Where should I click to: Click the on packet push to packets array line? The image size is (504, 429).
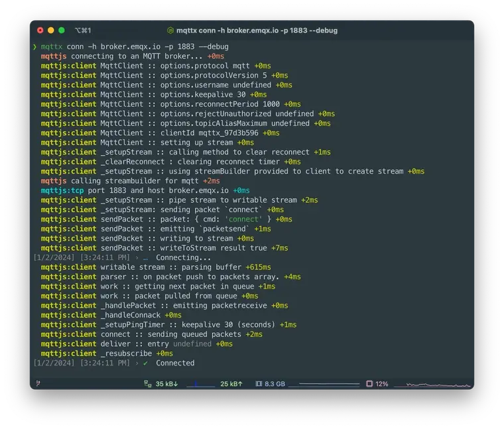[170, 277]
